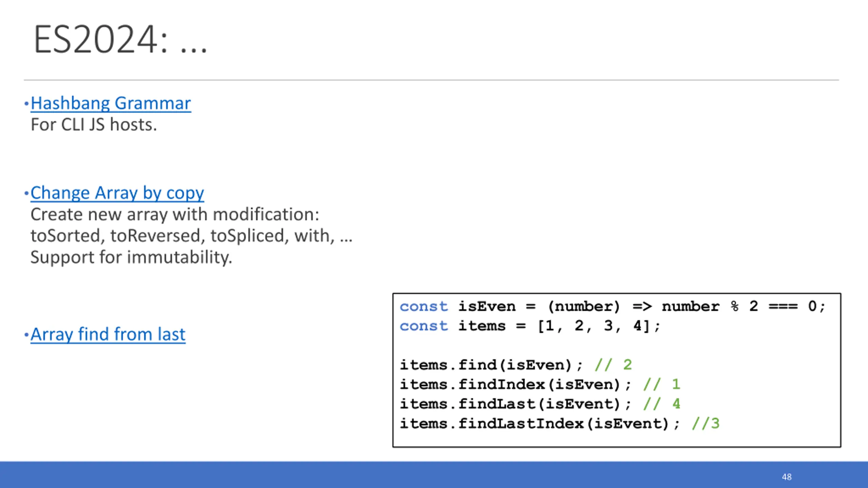Click the 'For CLI JS hosts.' text

click(94, 125)
